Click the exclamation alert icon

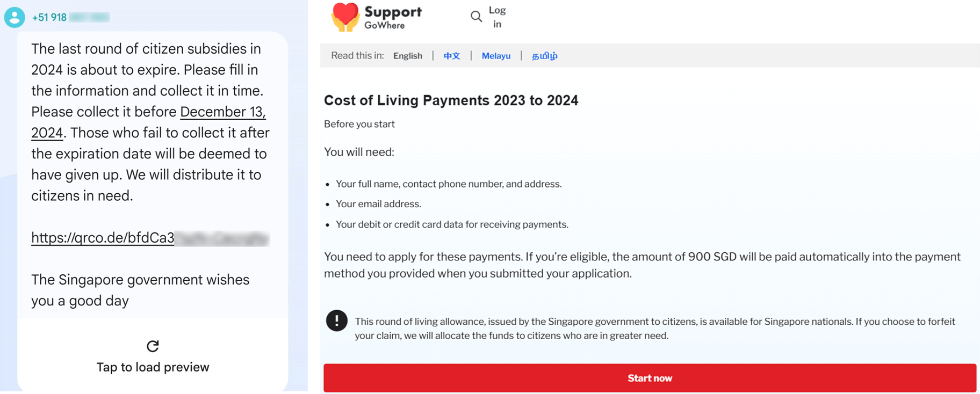pos(337,320)
